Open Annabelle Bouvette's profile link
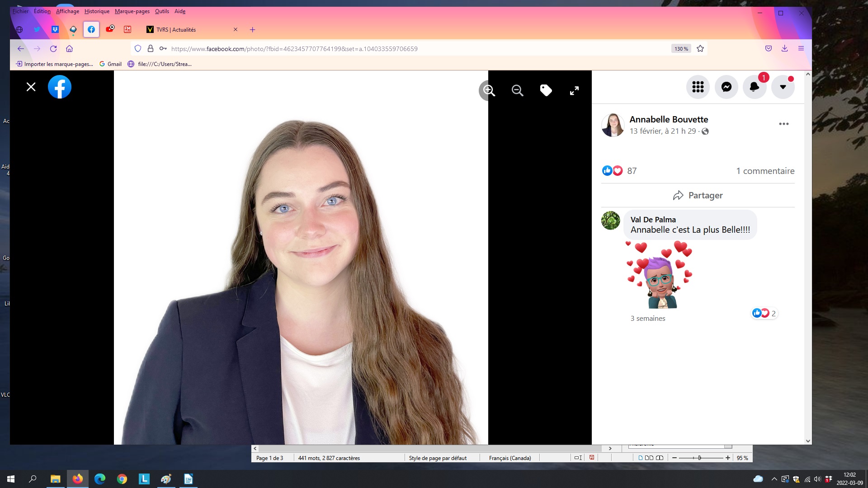868x488 pixels. coord(669,119)
